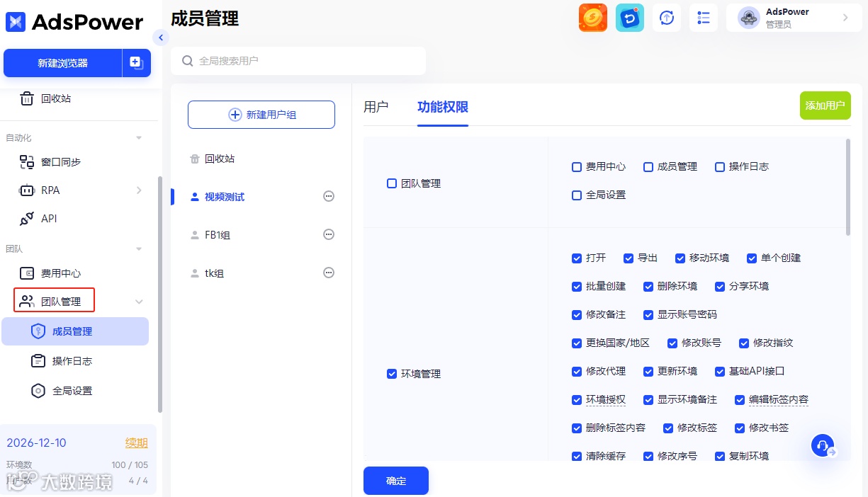Select the FB1组 user group
The width and height of the screenshot is (868, 497).
[x=218, y=235]
